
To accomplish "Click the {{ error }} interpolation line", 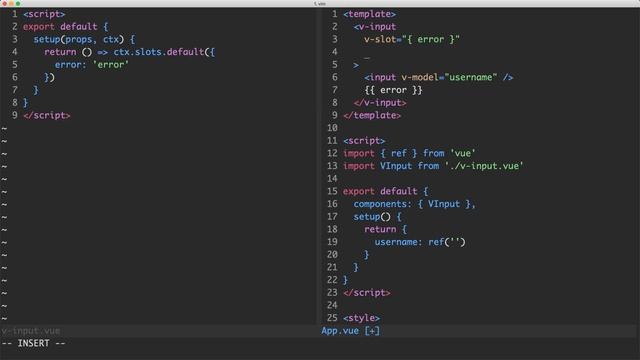I will point(393,90).
